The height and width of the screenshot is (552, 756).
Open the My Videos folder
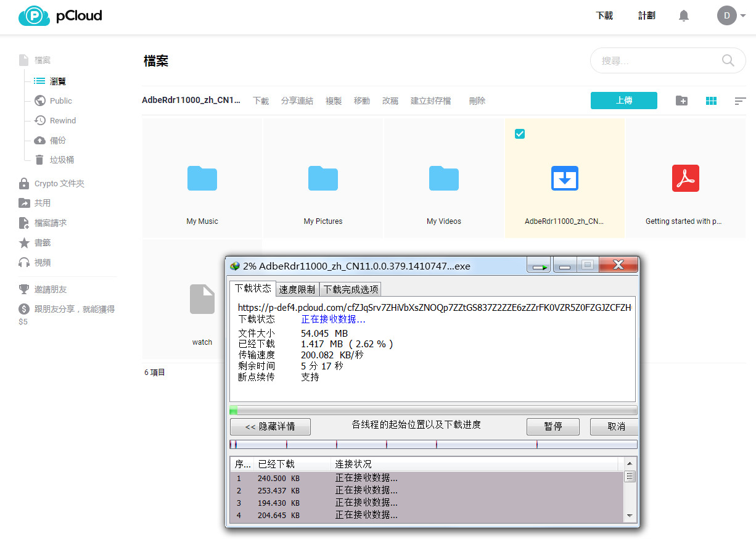click(444, 178)
